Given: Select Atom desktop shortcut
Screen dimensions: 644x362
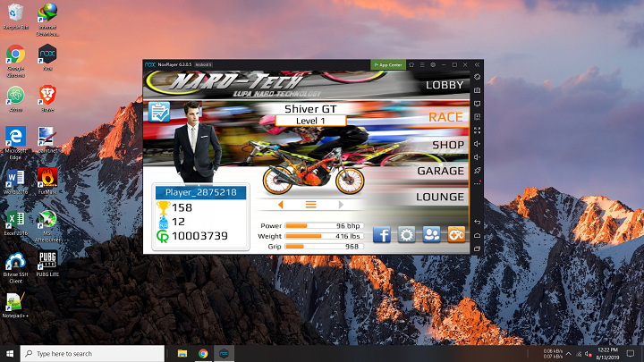Looking at the screenshot, I should [x=15, y=99].
